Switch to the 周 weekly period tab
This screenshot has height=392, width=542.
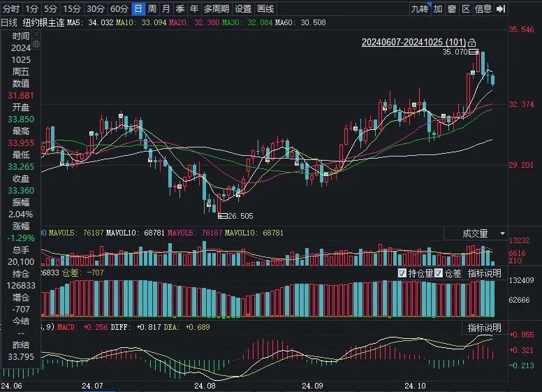click(x=152, y=9)
